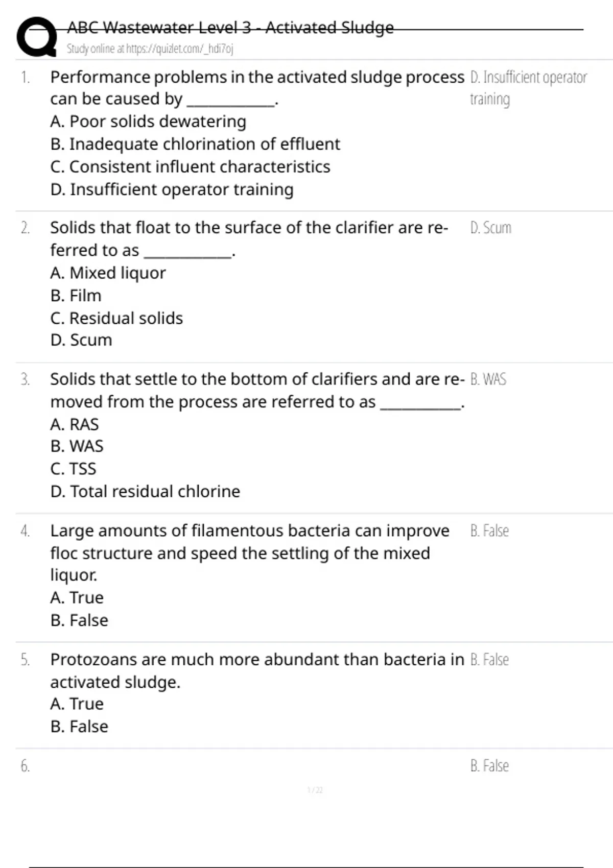Choose C. Residual solids option

116,318
